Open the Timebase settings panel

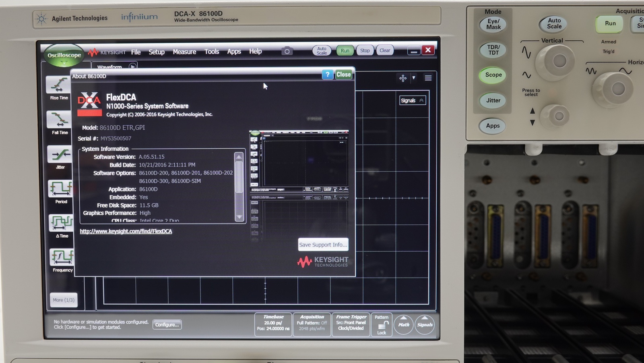(273, 324)
